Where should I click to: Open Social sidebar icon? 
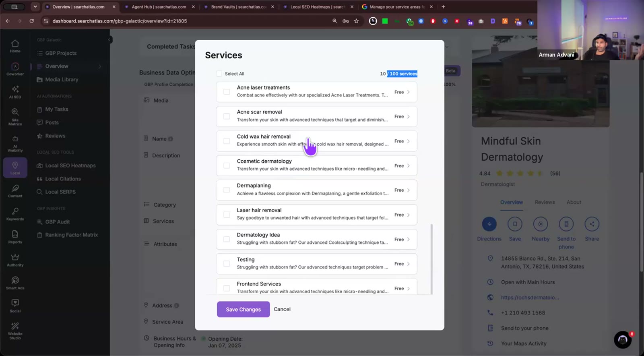click(x=15, y=306)
